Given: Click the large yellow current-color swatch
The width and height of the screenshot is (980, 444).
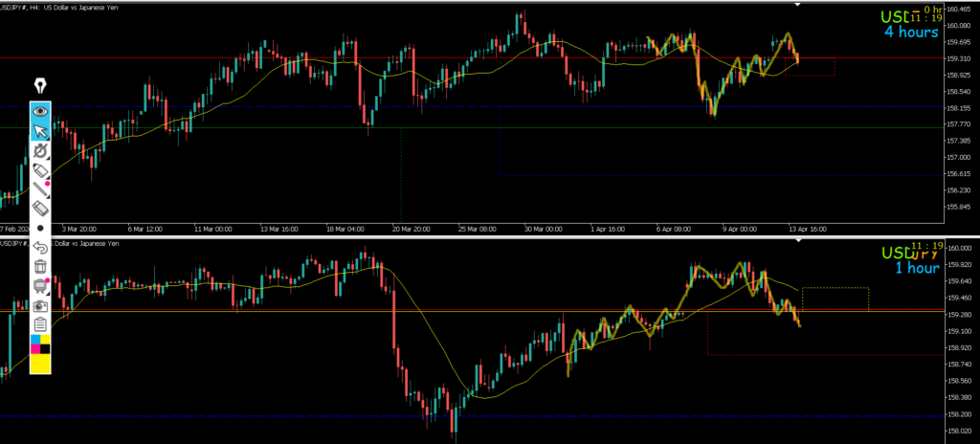Looking at the screenshot, I should click(40, 364).
